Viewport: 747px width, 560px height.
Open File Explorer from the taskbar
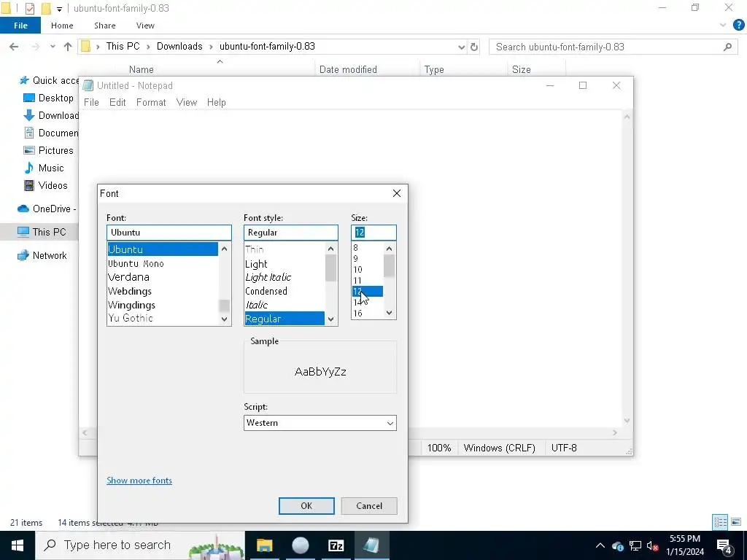[264, 545]
